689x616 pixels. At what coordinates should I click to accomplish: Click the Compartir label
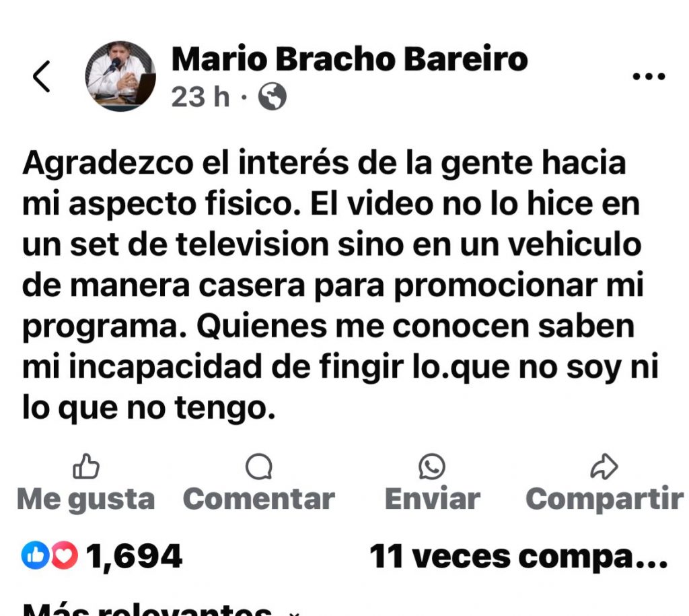tap(605, 500)
